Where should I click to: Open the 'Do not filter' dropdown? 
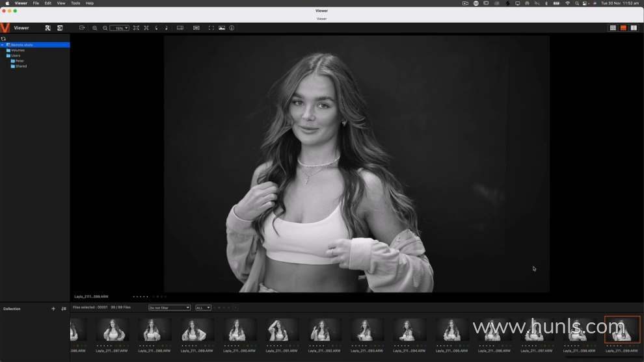(x=169, y=307)
